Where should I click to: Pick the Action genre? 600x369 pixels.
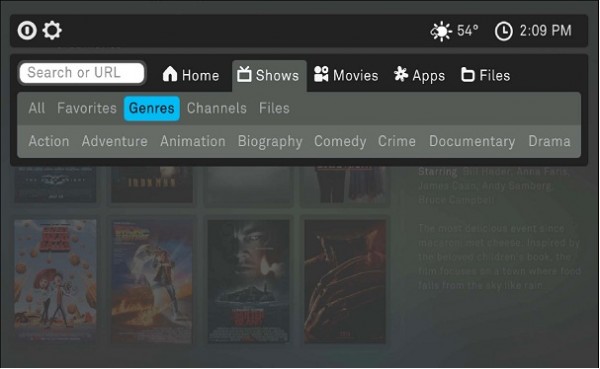pyautogui.click(x=49, y=141)
